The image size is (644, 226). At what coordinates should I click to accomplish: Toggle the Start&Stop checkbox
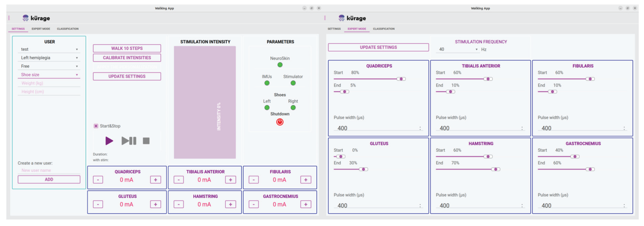pyautogui.click(x=96, y=126)
